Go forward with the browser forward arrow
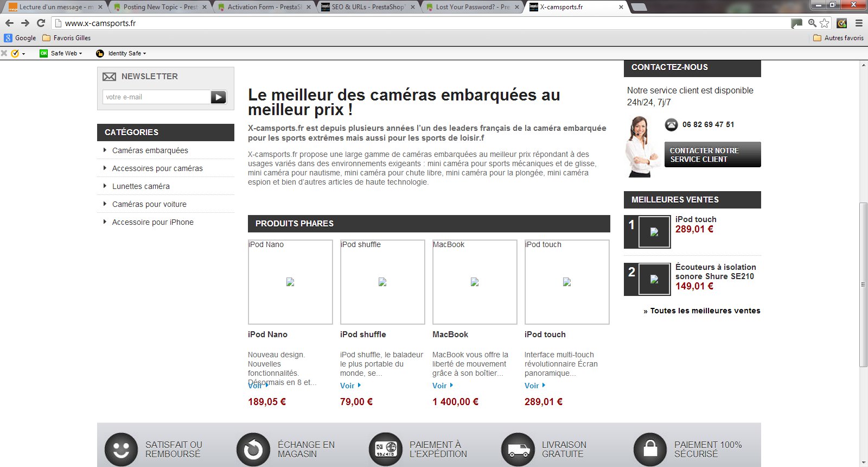 (25, 23)
